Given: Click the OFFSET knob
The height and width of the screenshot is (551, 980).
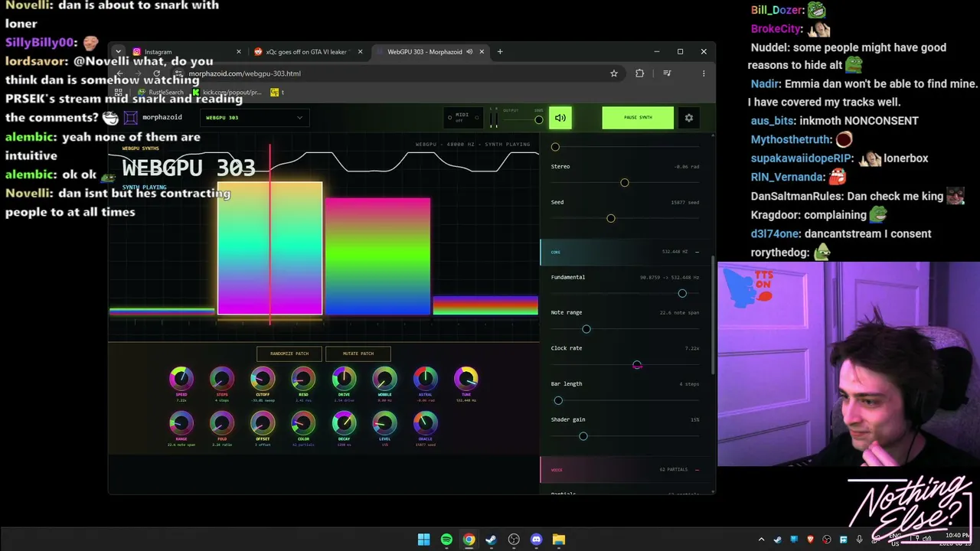Looking at the screenshot, I should 263,422.
